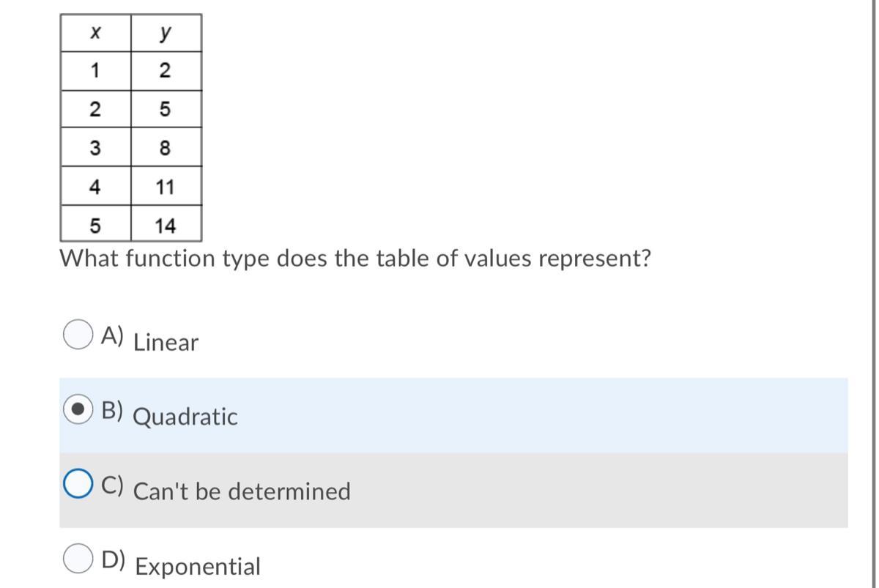Click the x-column cell with value 1

coord(95,71)
